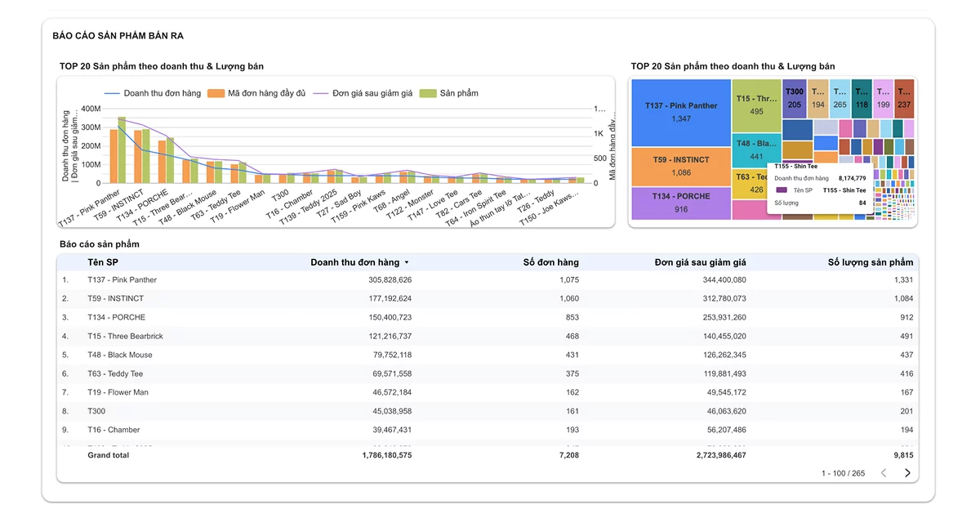Click the Đơn giá sau giảm giá column header
The height and width of the screenshot is (523, 980).
pyautogui.click(x=700, y=262)
